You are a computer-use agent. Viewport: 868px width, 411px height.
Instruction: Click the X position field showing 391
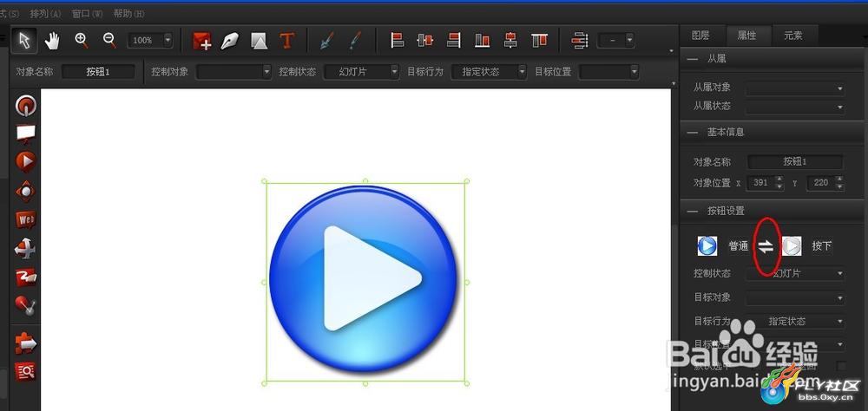760,183
